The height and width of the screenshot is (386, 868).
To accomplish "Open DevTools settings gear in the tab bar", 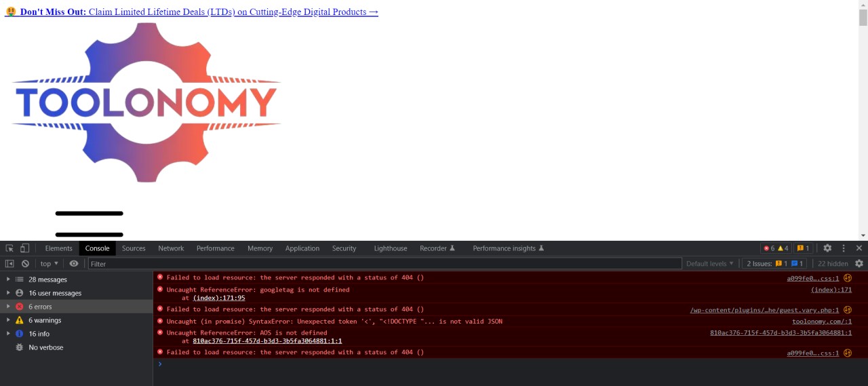I will (827, 248).
